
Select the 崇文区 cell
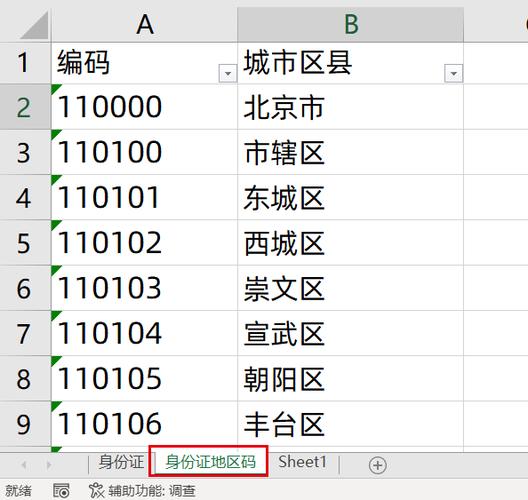click(x=350, y=288)
